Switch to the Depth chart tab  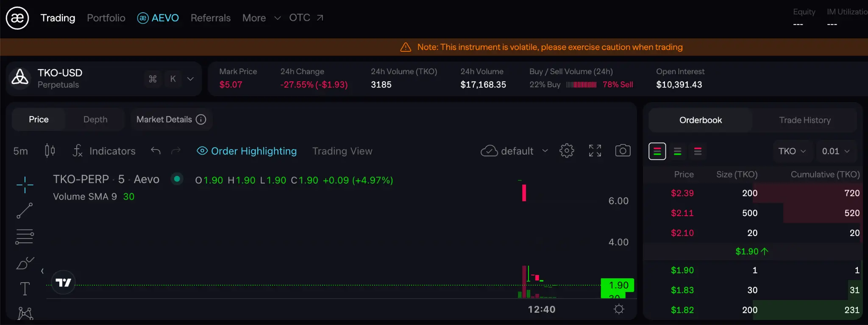click(95, 119)
